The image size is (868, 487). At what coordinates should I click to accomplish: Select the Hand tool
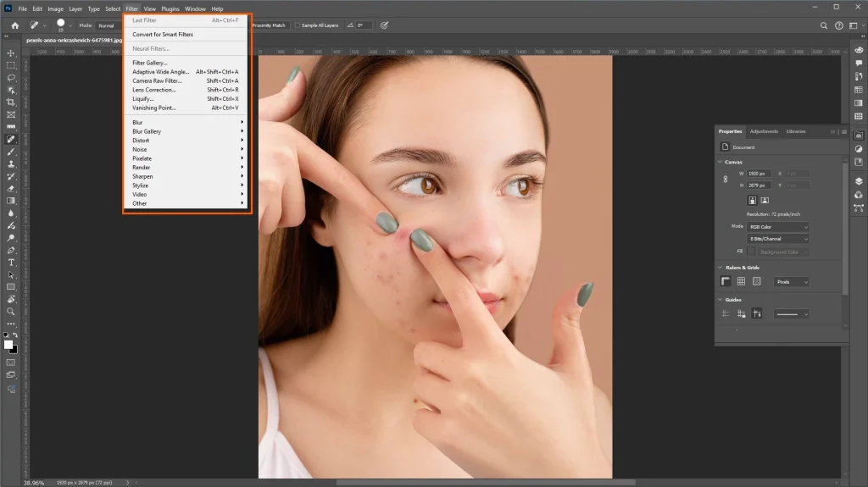[x=10, y=299]
